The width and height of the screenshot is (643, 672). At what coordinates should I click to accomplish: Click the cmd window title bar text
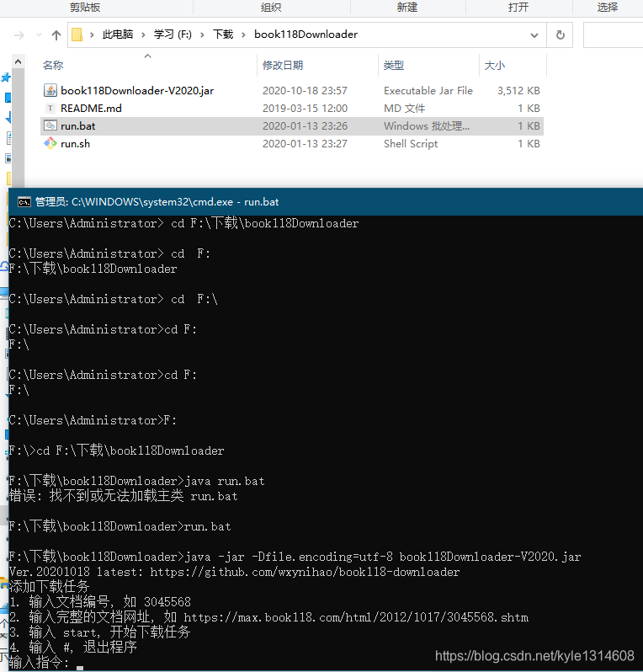157,202
